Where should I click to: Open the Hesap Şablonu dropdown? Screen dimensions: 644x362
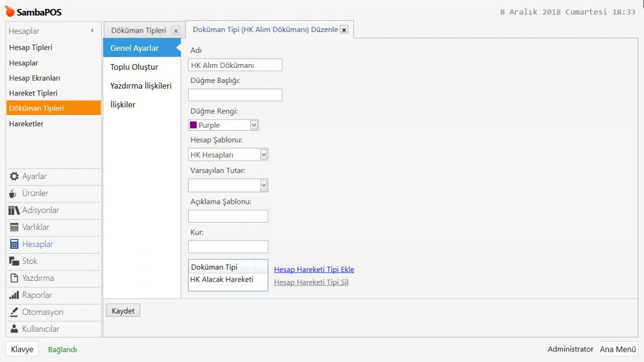264,155
